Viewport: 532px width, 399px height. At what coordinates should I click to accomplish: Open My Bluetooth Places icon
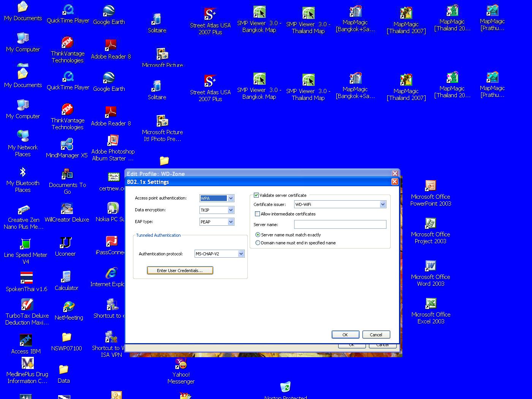[x=23, y=172]
